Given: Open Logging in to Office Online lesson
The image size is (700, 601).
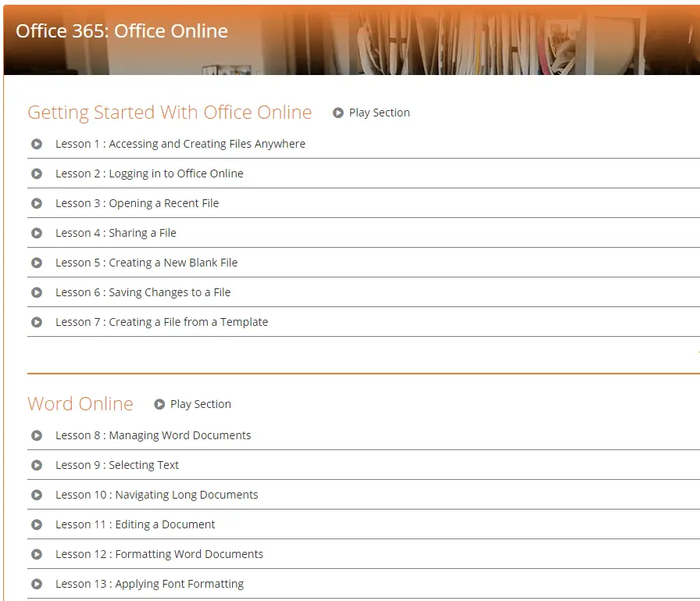Looking at the screenshot, I should pos(149,174).
